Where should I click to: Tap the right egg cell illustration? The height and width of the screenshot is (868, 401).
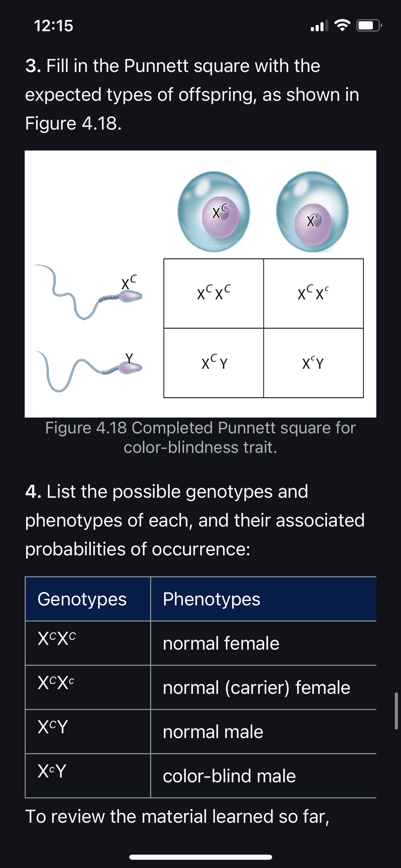click(312, 212)
